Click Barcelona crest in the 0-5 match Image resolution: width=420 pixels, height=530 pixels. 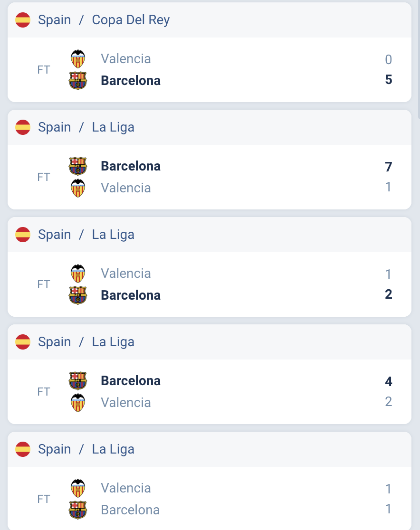click(x=78, y=81)
